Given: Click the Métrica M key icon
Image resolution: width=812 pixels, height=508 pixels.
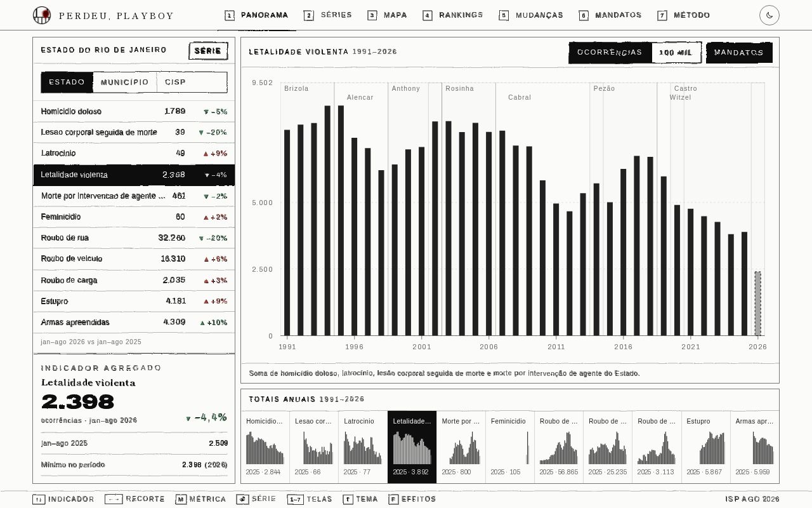Looking at the screenshot, I should 181,499.
